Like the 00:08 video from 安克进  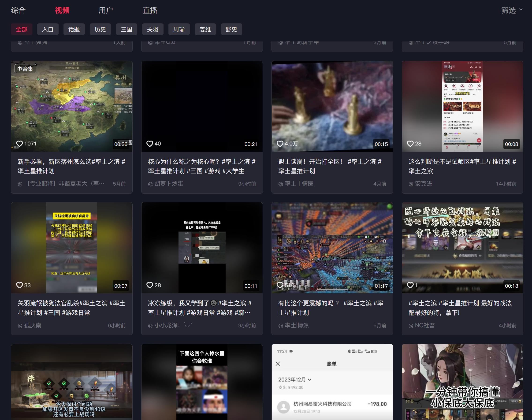tap(410, 144)
